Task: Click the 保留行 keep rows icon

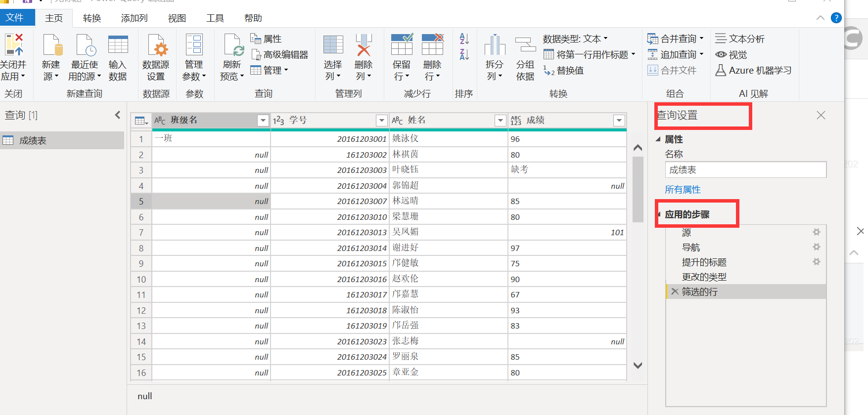Action: [402, 45]
